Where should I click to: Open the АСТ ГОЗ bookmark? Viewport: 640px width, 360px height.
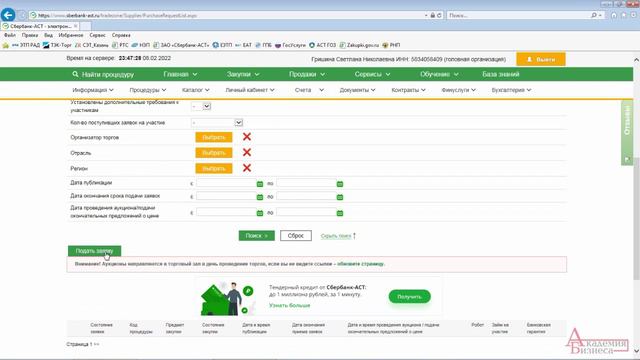pos(322,45)
